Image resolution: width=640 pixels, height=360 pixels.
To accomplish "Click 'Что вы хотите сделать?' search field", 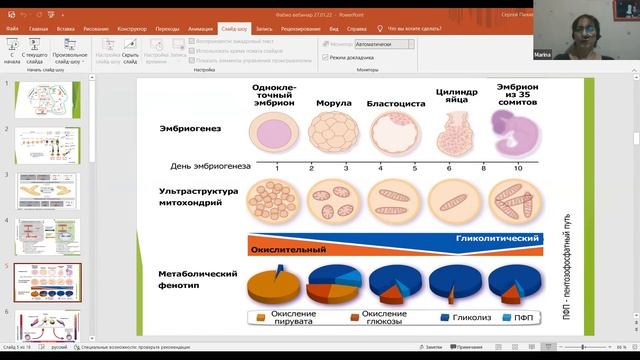I will [x=414, y=29].
